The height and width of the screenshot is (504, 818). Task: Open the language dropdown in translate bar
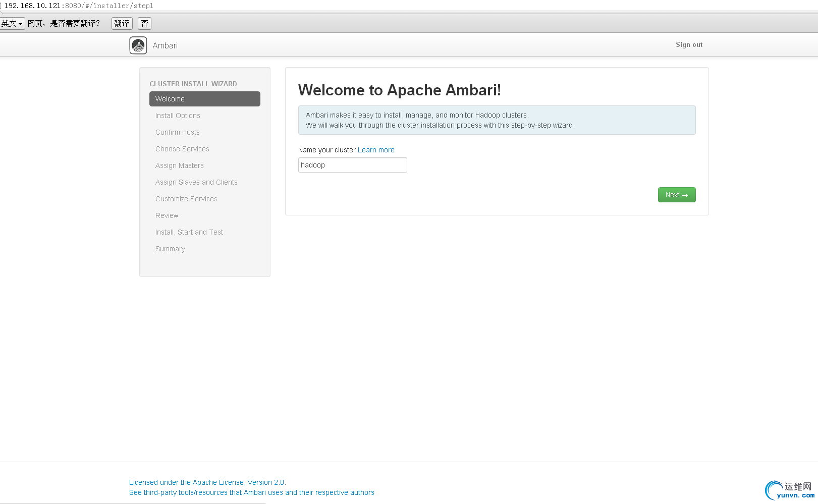pyautogui.click(x=12, y=24)
